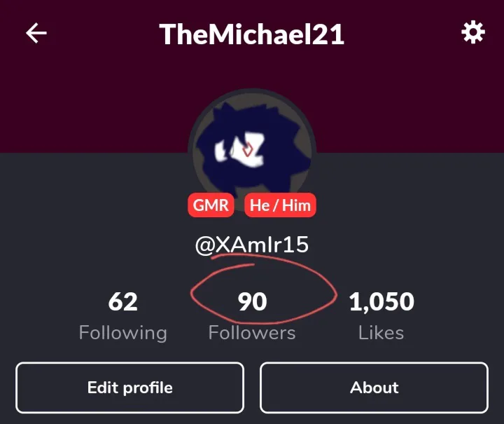Click the Likes label
The image size is (504, 424).
(x=381, y=332)
